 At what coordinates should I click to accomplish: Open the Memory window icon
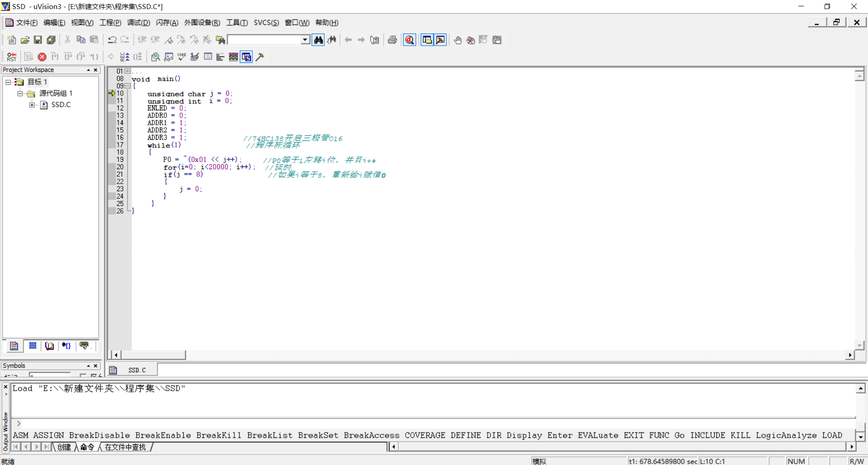208,57
